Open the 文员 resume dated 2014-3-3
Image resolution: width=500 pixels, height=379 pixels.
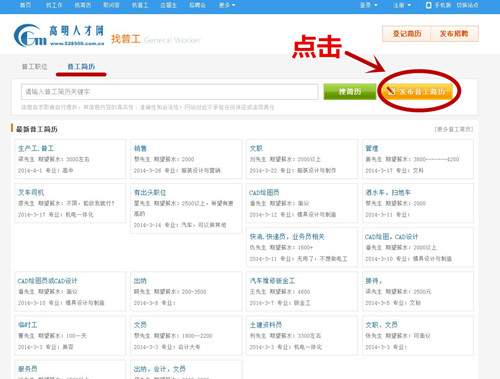pos(140,325)
